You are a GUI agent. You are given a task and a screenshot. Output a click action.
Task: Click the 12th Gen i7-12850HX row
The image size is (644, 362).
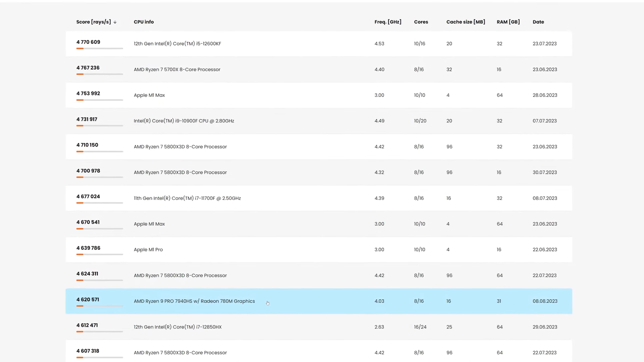178,327
